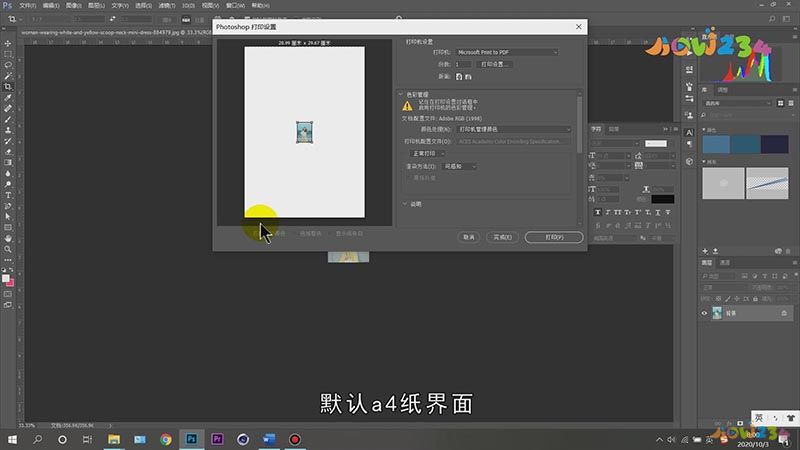
Task: Select the Healing Brush tool
Action: (x=8, y=108)
